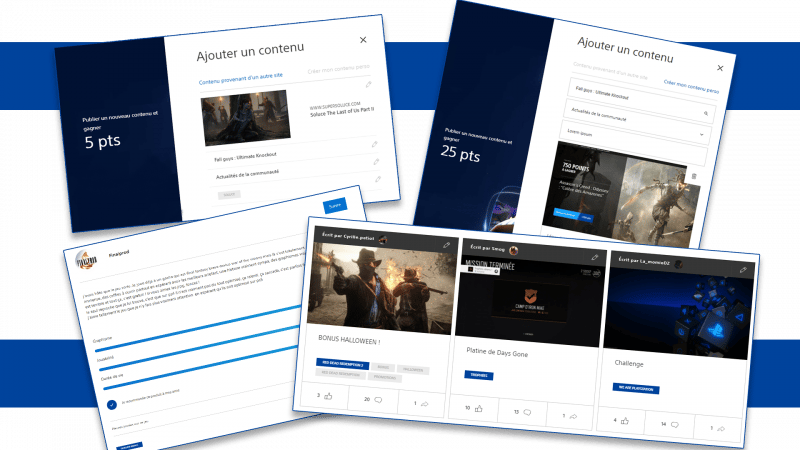Adjust the Graphisme rating slider
This screenshot has width=800, height=450.
pos(197,329)
